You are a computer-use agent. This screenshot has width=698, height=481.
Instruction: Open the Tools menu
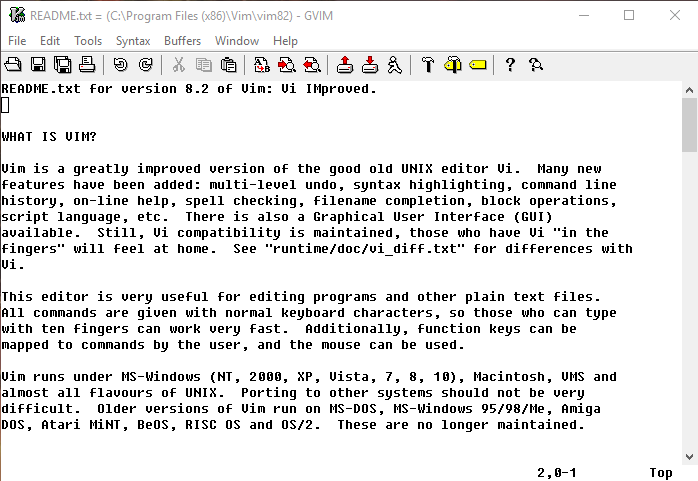coord(88,41)
